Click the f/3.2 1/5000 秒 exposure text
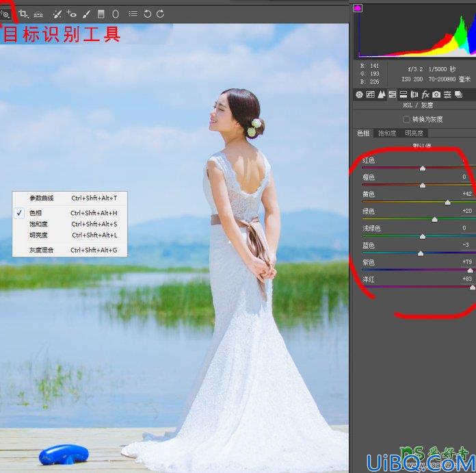Image resolution: width=476 pixels, height=473 pixels. pyautogui.click(x=432, y=69)
